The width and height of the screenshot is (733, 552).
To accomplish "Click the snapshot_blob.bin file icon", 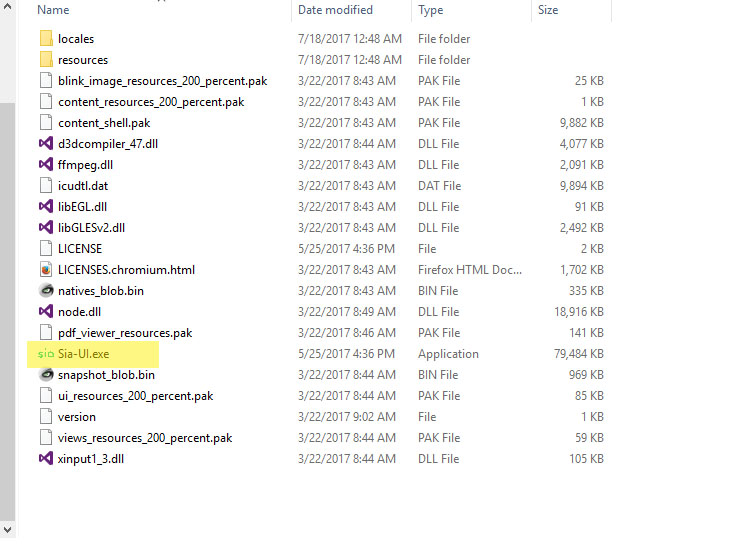I will pos(46,375).
